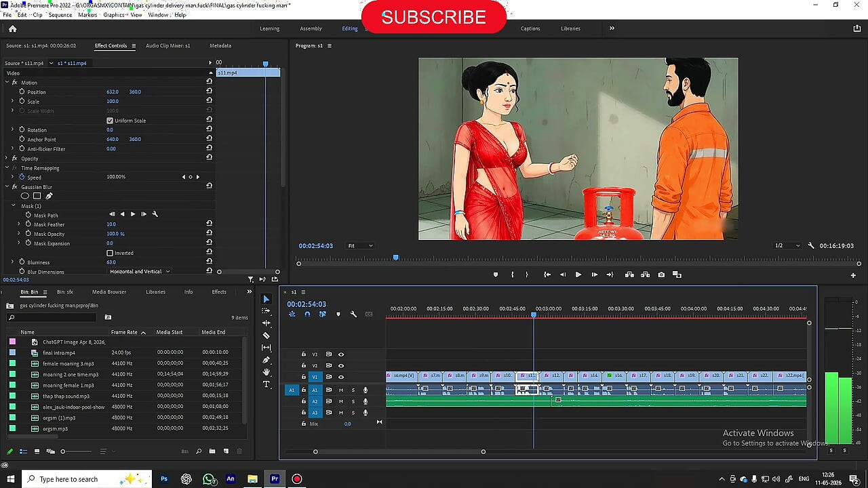Mute audio track A1
This screenshot has height=488, width=868.
[341, 390]
